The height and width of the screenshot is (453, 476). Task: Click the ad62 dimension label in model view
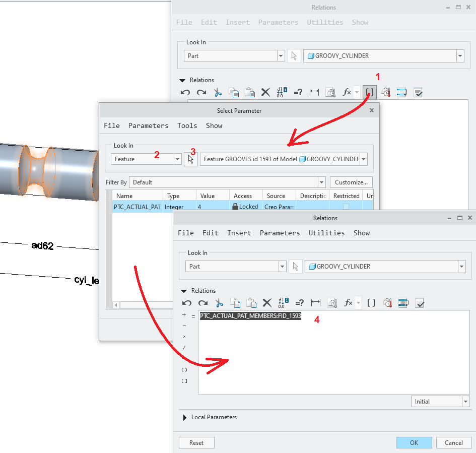click(42, 245)
